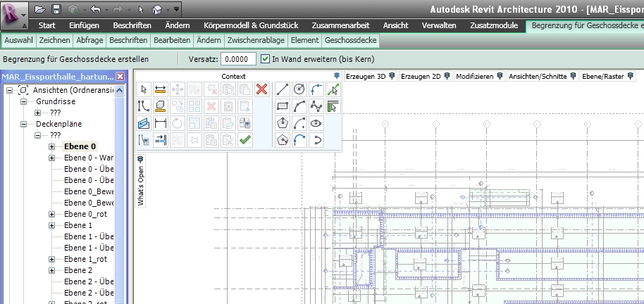The height and width of the screenshot is (304, 644).
Task: Open the Einfügen ribbon tab
Action: coord(84,25)
